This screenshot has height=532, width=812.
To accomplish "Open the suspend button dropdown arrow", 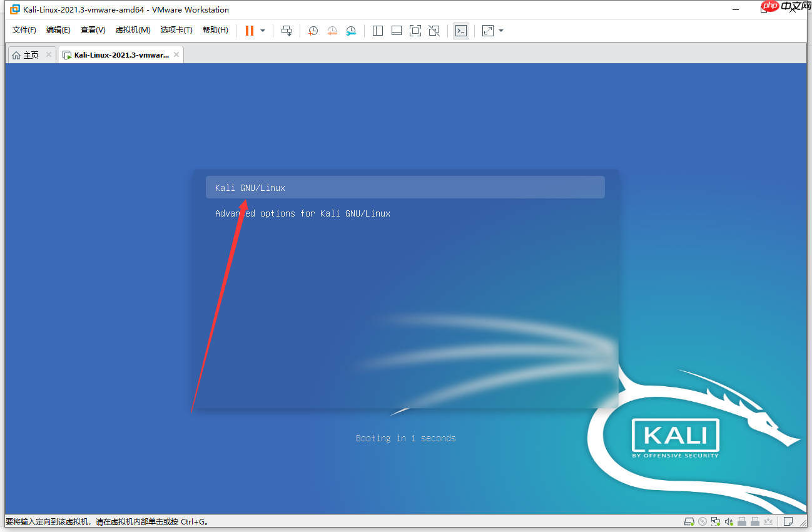I will tap(262, 30).
